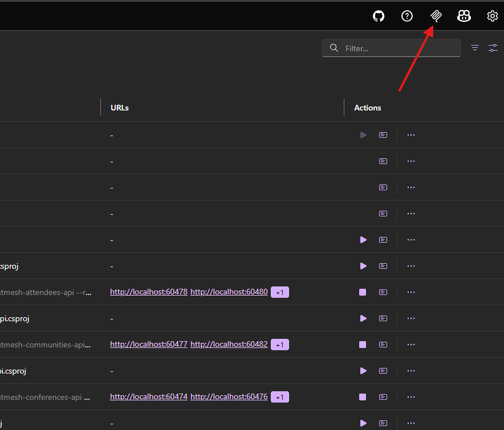View console logs for the attendees-api row

pos(383,292)
